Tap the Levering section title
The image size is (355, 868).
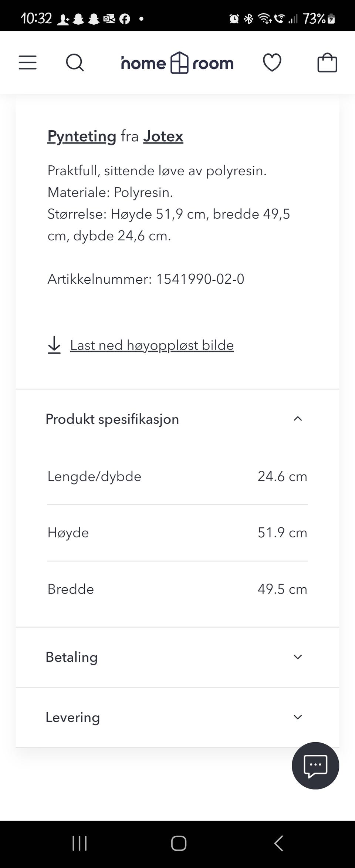tap(73, 717)
